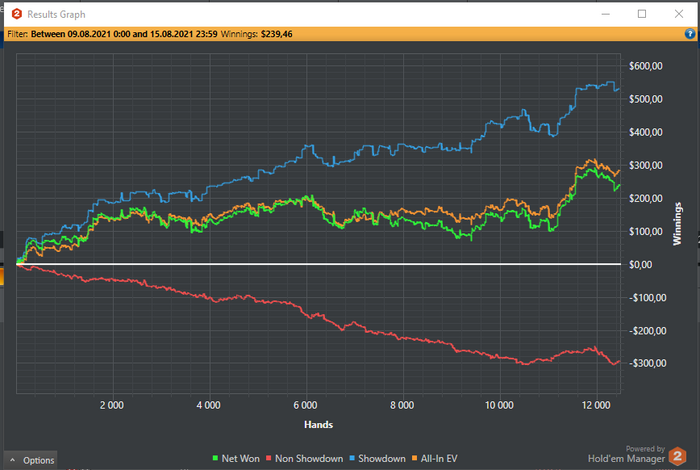The width and height of the screenshot is (700, 470).
Task: Expand the Options panel
Action: [x=31, y=460]
